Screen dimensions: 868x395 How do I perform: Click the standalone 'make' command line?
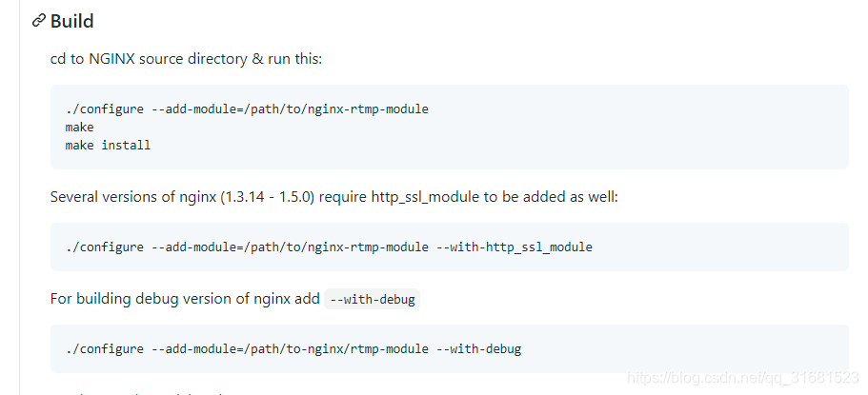(x=80, y=128)
